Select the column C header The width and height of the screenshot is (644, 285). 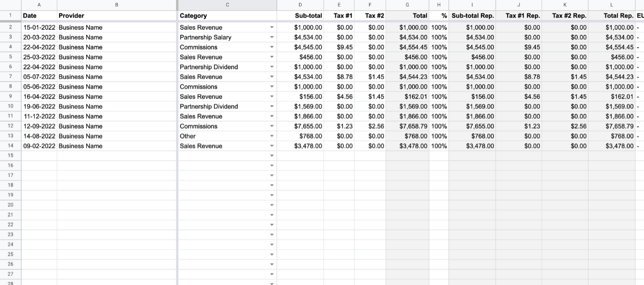[227, 5]
